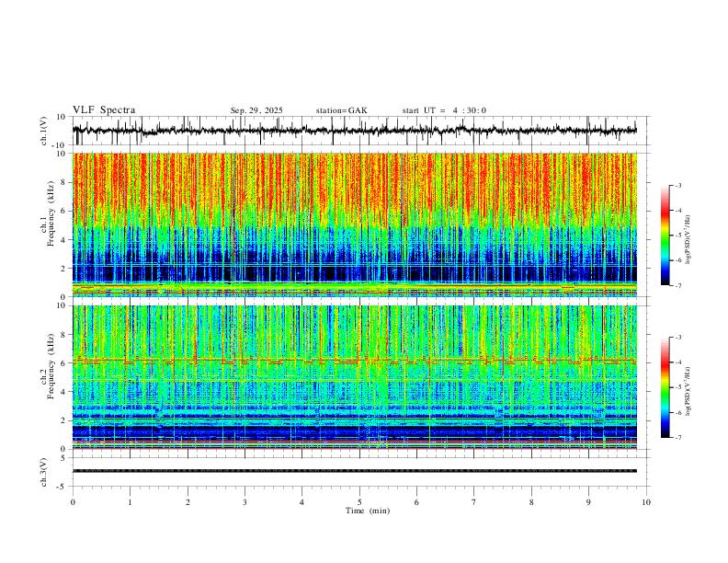Click the upper color scale bar for ch.1
This screenshot has height=563, width=728.
665,236
